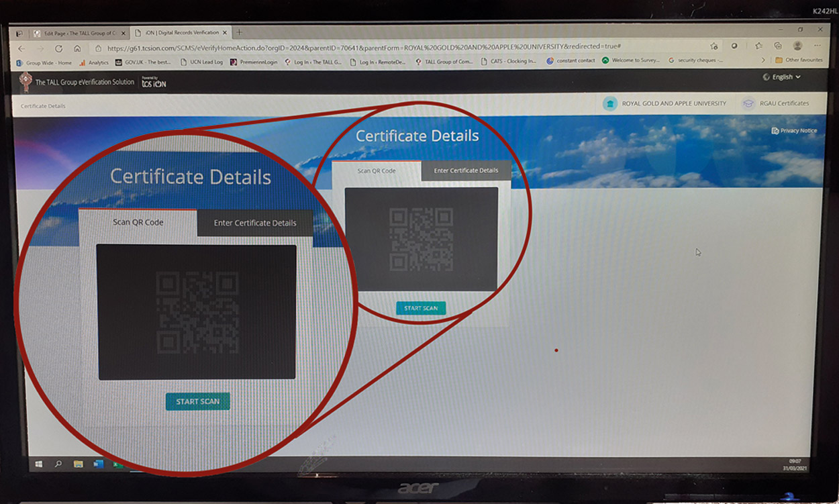
Task: Click the Certificate Details breadcrumb
Action: coord(43,106)
